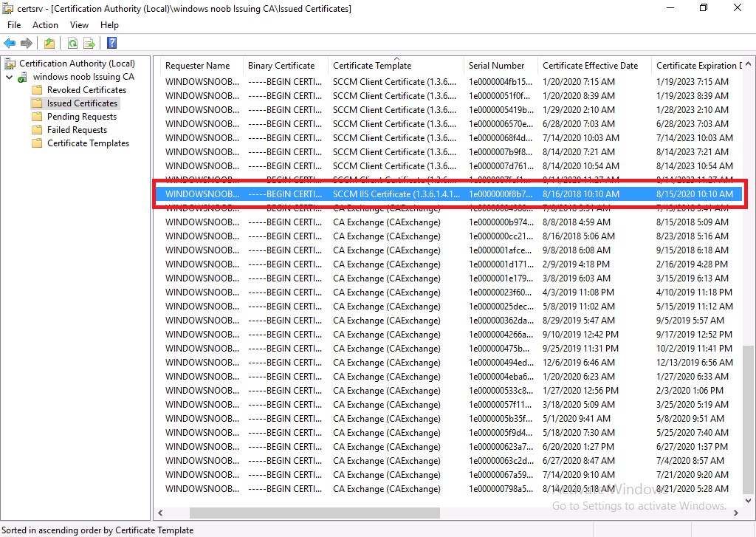The image size is (756, 537).
Task: Click expiration date 4/10/2019 11:18 PM
Action: [x=694, y=293]
